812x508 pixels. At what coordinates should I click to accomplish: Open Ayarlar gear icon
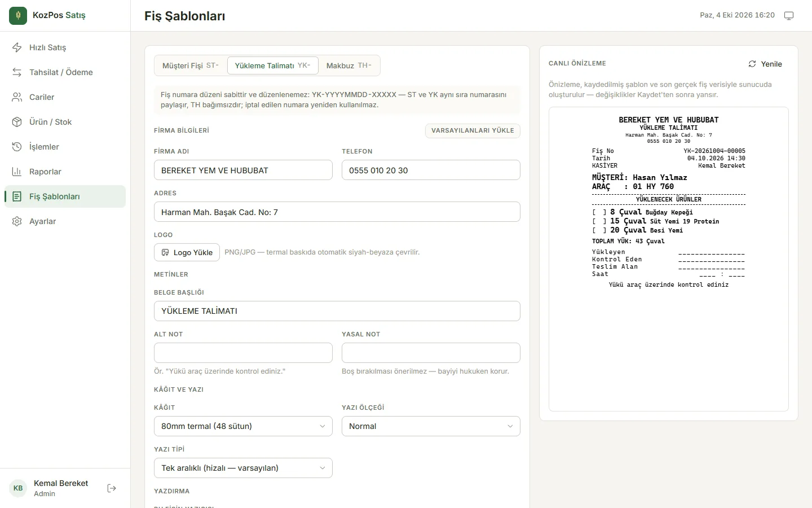coord(17,221)
